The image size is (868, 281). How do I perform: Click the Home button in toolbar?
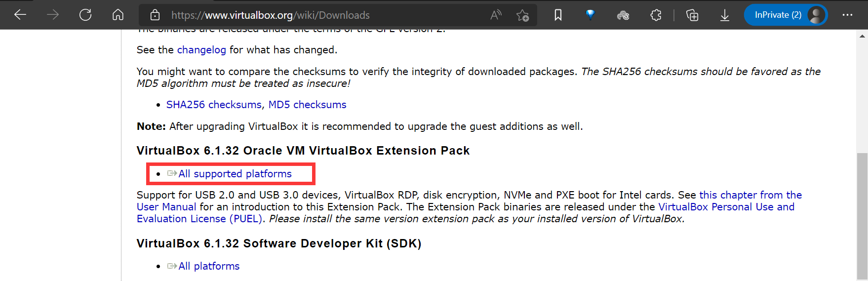point(118,15)
